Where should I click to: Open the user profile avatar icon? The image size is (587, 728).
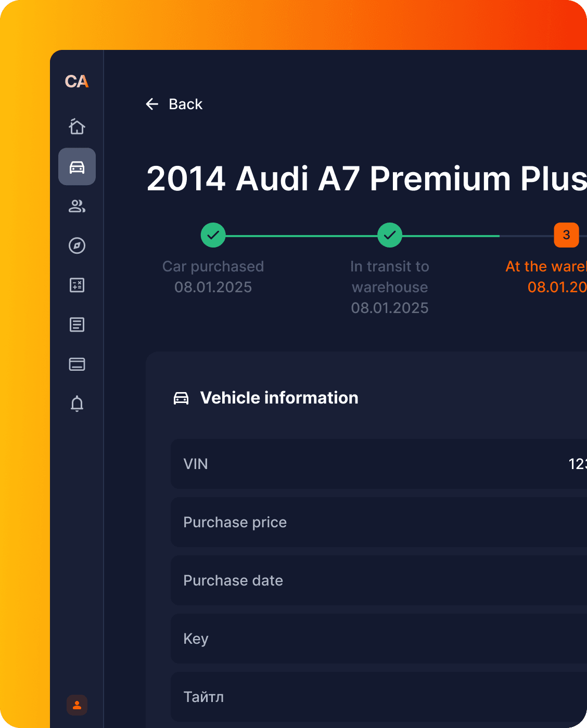click(x=77, y=705)
